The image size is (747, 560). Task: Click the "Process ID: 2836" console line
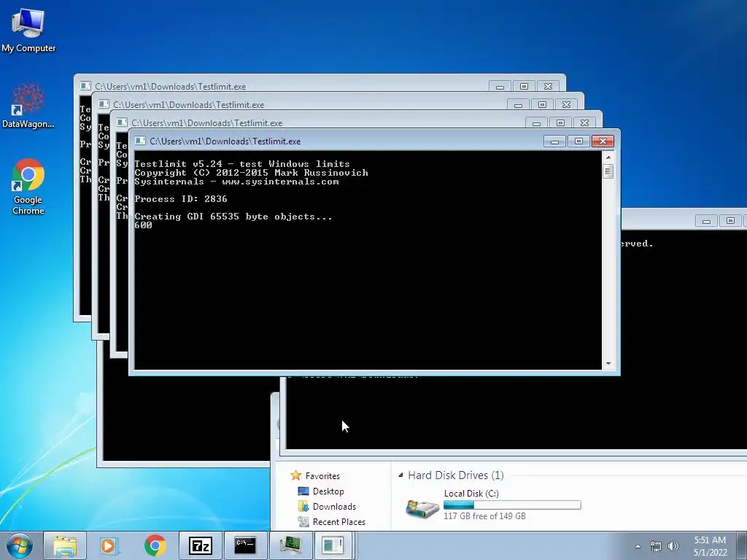click(x=181, y=199)
